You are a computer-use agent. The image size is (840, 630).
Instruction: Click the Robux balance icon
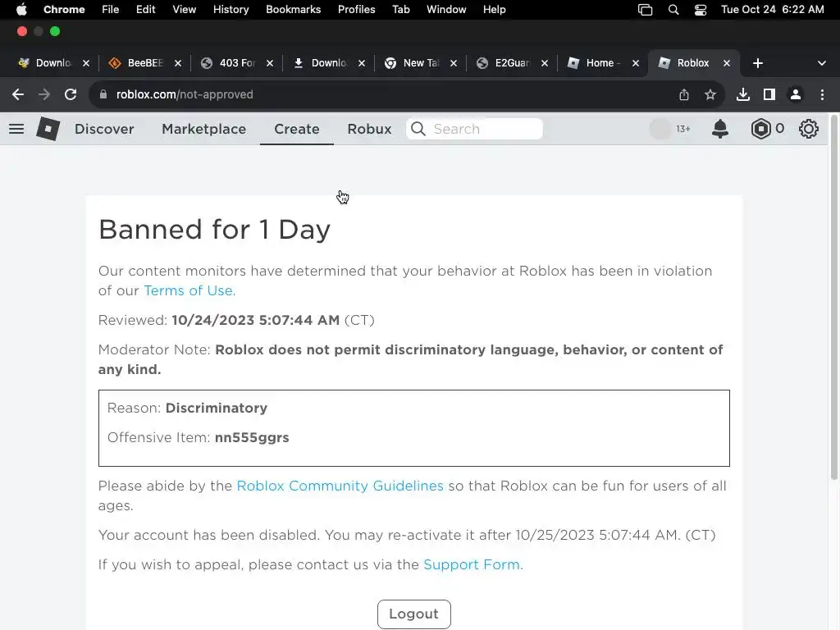[760, 129]
